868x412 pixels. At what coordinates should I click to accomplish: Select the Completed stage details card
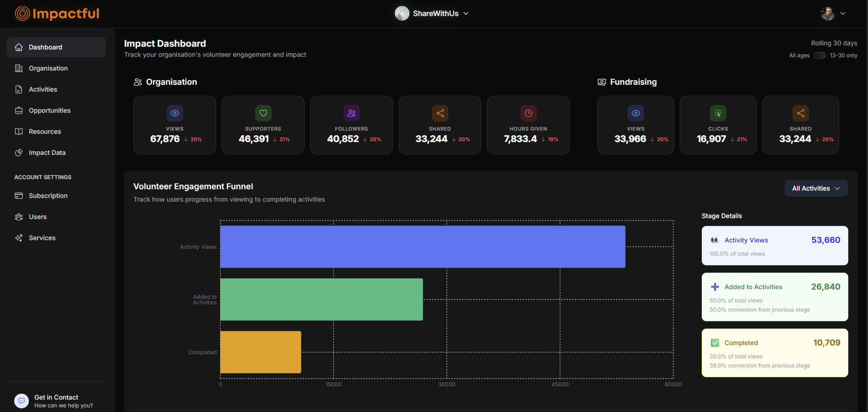pos(775,353)
